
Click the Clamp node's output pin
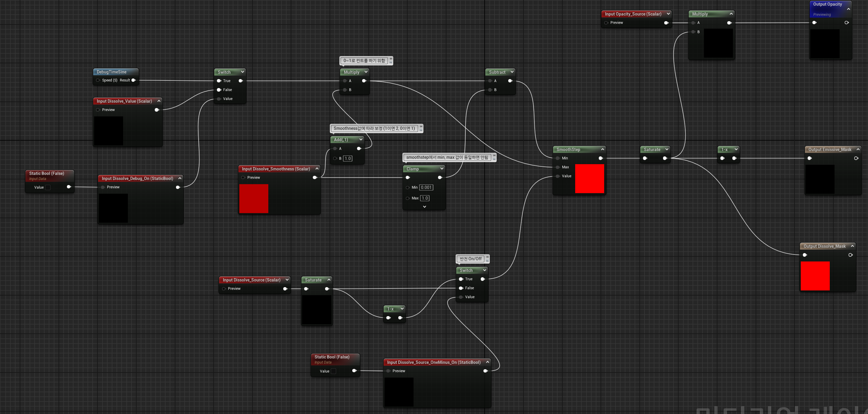pyautogui.click(x=440, y=177)
